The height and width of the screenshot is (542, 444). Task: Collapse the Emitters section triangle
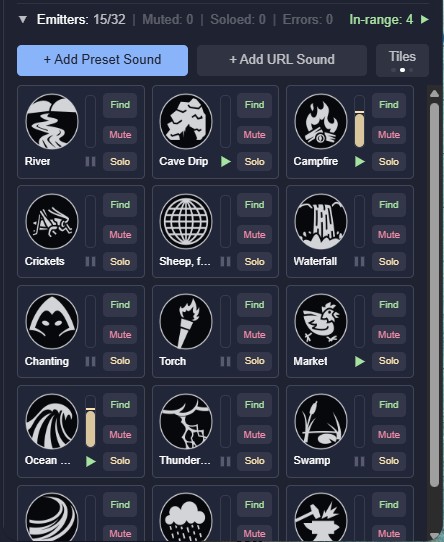23,19
